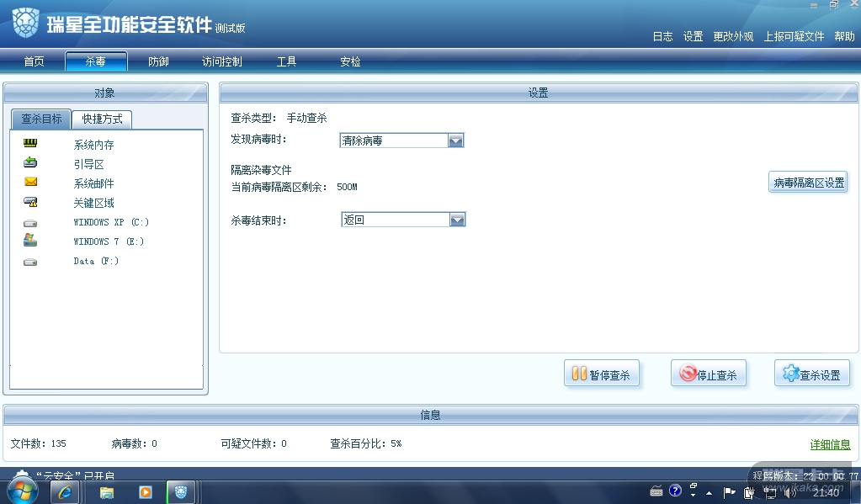The width and height of the screenshot is (861, 504).
Task: Click 上报可疑文件 in the top menu
Action: click(x=794, y=36)
